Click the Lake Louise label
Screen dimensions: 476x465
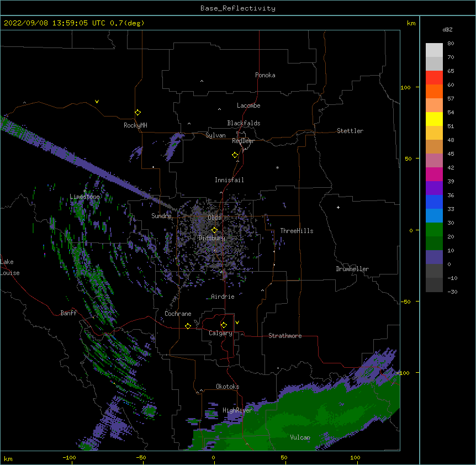(x=10, y=267)
